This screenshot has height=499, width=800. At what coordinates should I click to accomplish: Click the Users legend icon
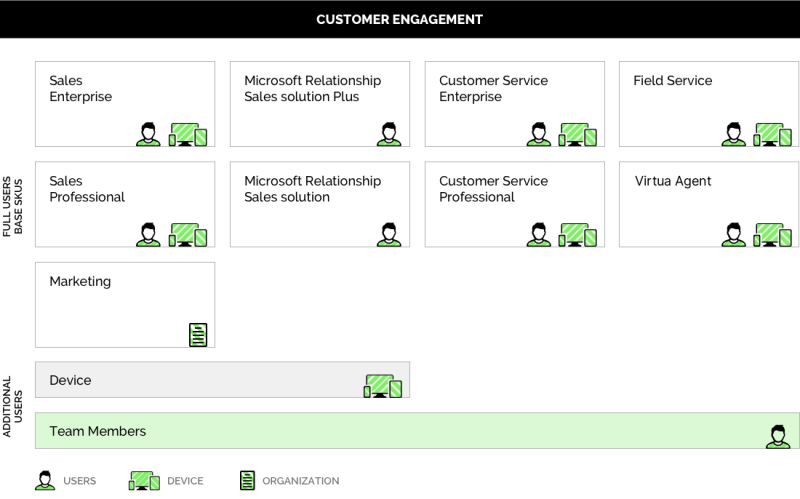coord(45,480)
